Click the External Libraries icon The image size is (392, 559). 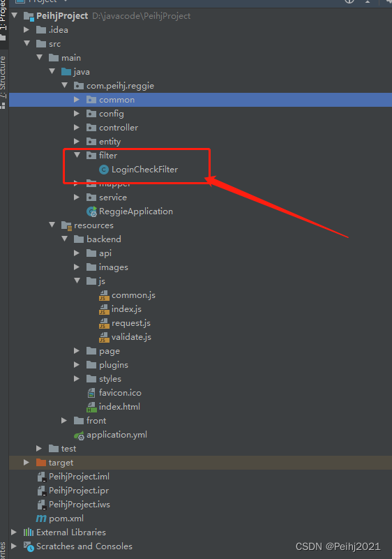coord(29,532)
